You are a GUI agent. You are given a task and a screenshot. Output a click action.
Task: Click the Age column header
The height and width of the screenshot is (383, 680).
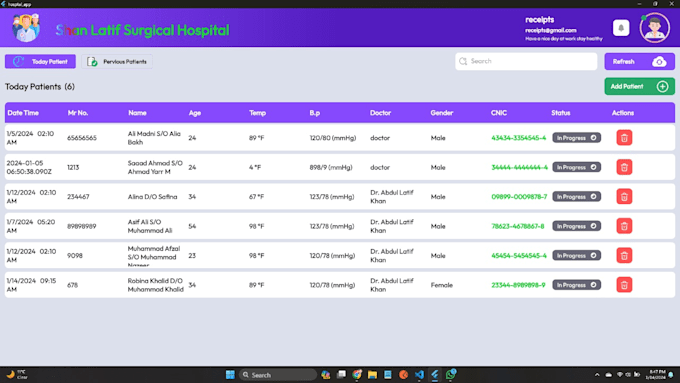point(195,113)
